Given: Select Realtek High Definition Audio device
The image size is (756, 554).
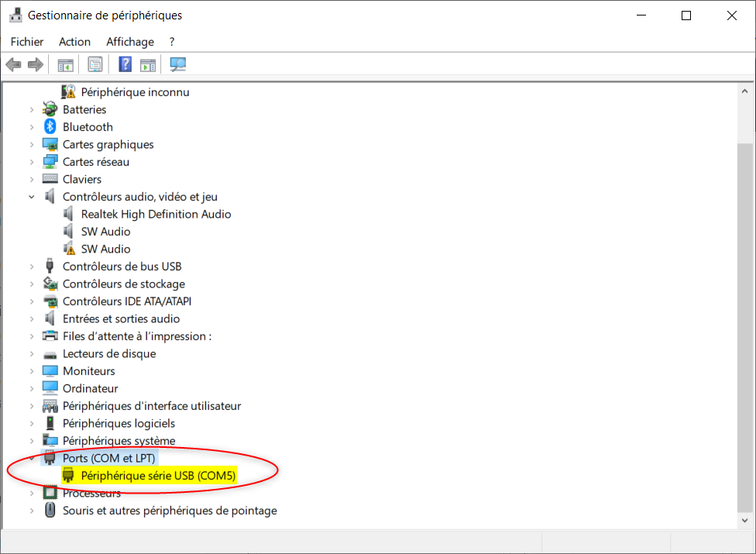Looking at the screenshot, I should (x=156, y=214).
